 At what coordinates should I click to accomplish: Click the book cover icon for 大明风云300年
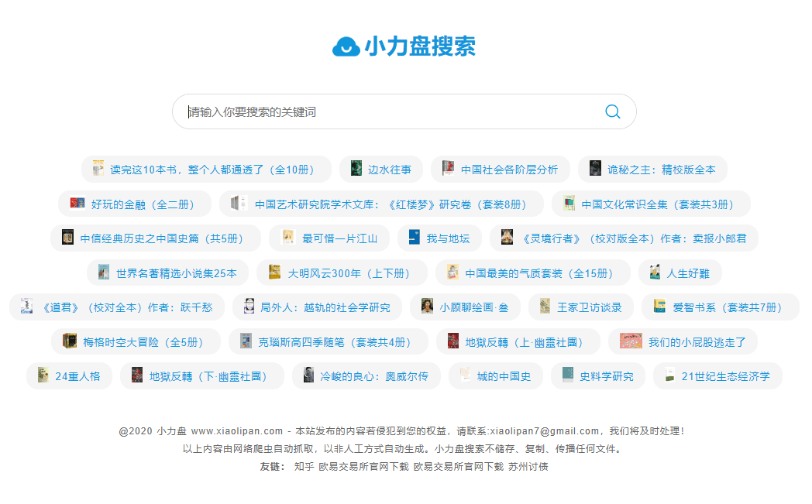click(x=274, y=273)
